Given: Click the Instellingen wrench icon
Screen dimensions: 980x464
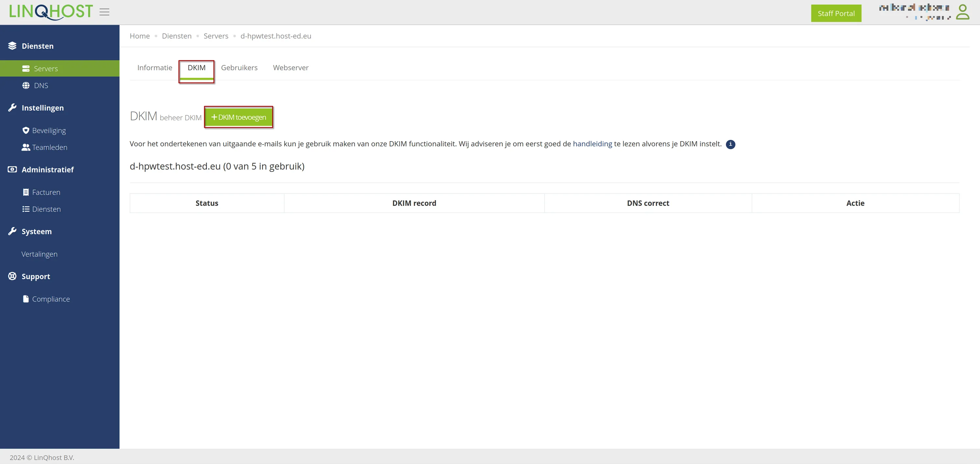Looking at the screenshot, I should [x=12, y=108].
